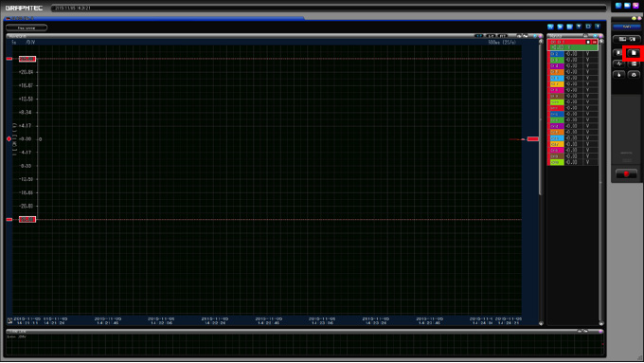Click the wide device connection button
Viewport: 644px width, 363px height.
click(x=626, y=39)
